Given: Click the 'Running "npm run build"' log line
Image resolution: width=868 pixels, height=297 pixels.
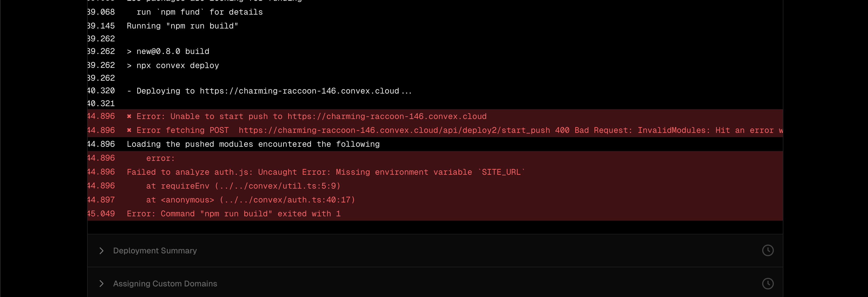Looking at the screenshot, I should point(435,26).
